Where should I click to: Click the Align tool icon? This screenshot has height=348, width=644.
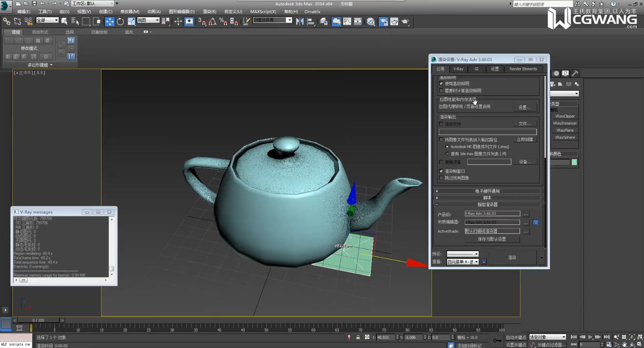pyautogui.click(x=310, y=21)
